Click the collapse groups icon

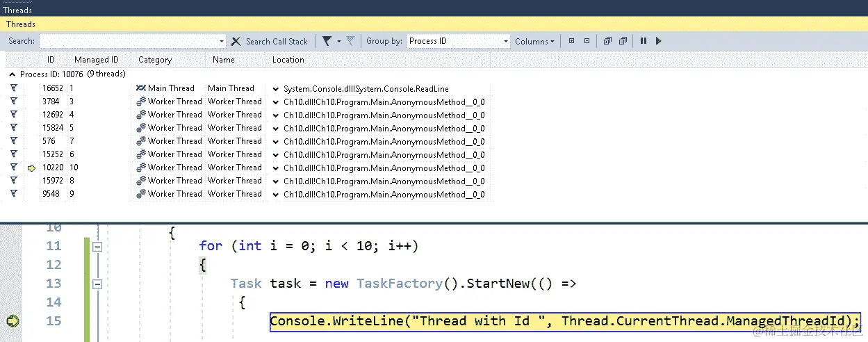(587, 41)
